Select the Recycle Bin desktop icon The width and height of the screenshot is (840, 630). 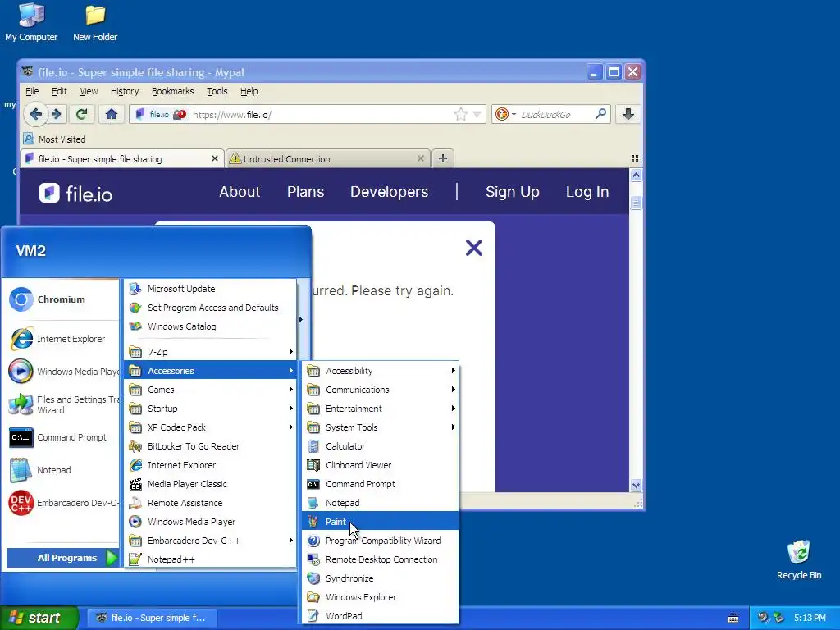pyautogui.click(x=799, y=559)
